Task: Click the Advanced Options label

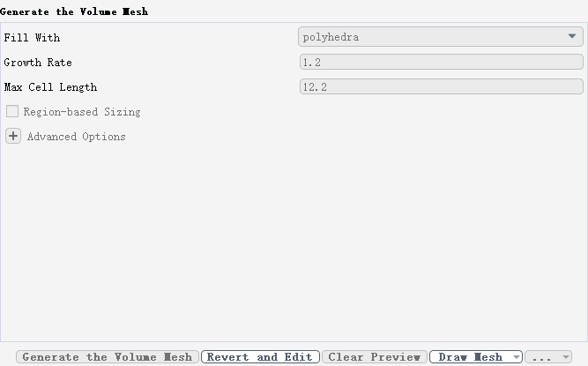Action: tap(76, 137)
